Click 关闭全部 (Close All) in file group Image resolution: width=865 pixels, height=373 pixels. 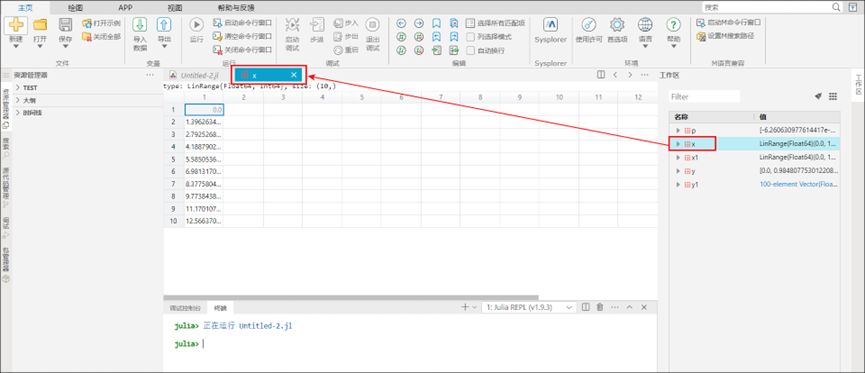[101, 36]
